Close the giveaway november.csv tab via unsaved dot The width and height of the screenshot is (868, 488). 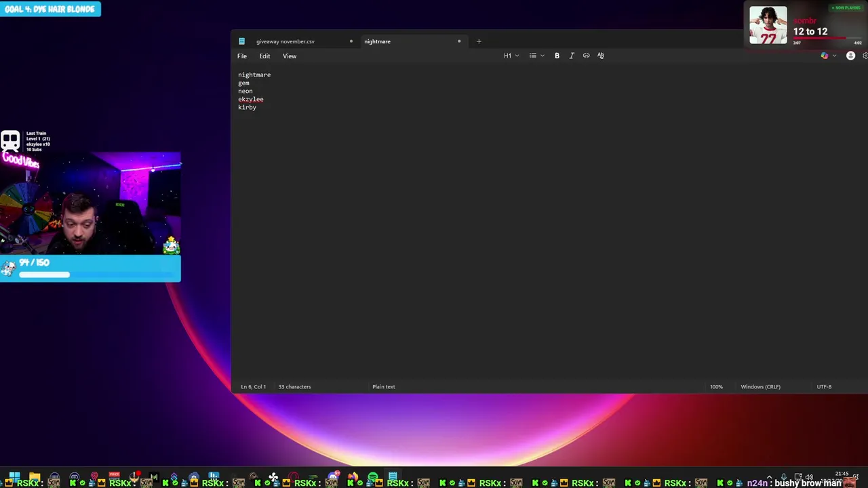coord(351,41)
